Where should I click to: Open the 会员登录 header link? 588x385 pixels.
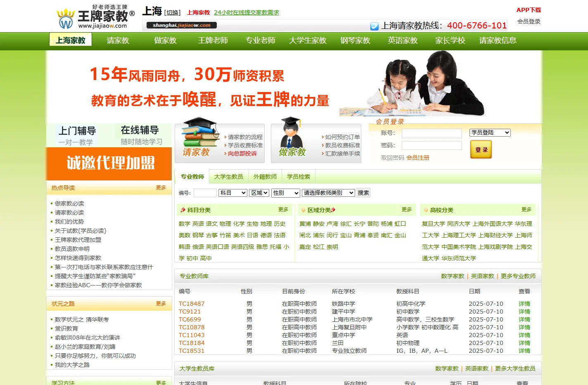click(x=529, y=21)
